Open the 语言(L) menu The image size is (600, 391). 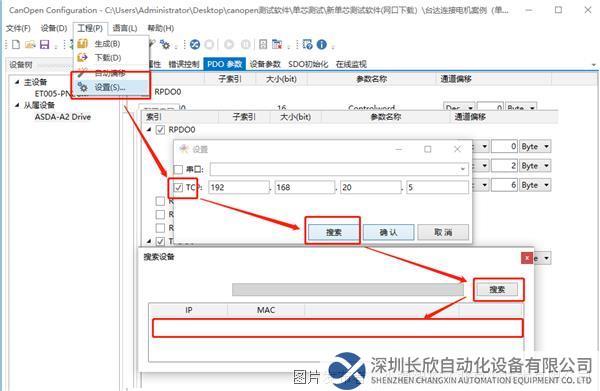(125, 28)
